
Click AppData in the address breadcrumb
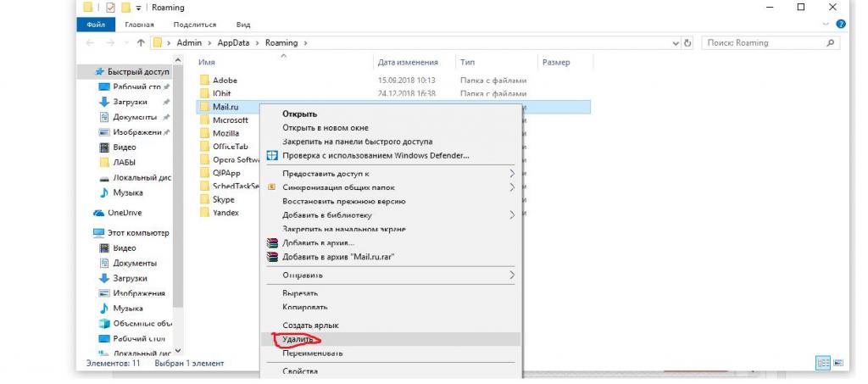233,42
